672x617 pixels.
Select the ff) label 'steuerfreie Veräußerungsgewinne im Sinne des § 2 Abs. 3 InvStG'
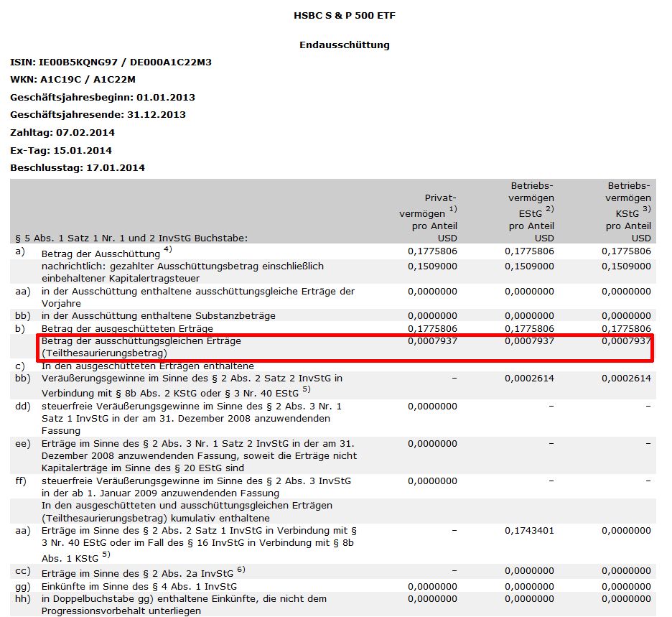tap(196, 487)
